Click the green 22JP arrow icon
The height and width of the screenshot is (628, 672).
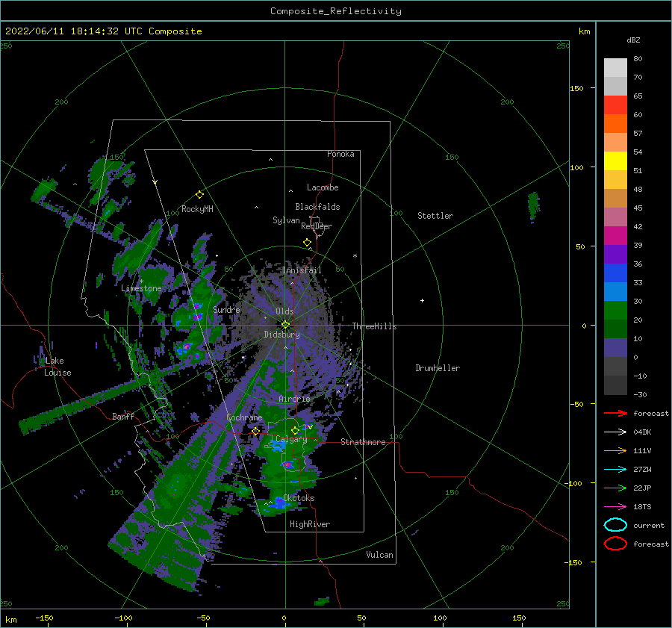(615, 488)
